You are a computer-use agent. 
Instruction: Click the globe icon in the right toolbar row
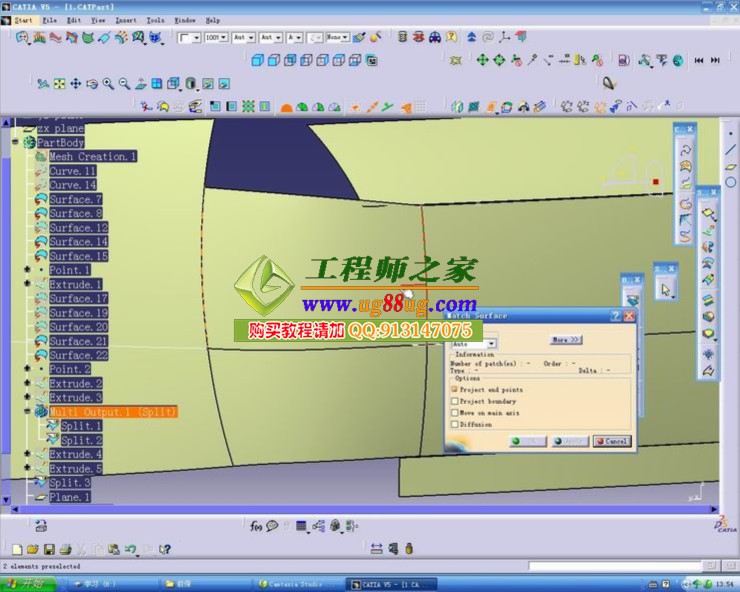(678, 60)
